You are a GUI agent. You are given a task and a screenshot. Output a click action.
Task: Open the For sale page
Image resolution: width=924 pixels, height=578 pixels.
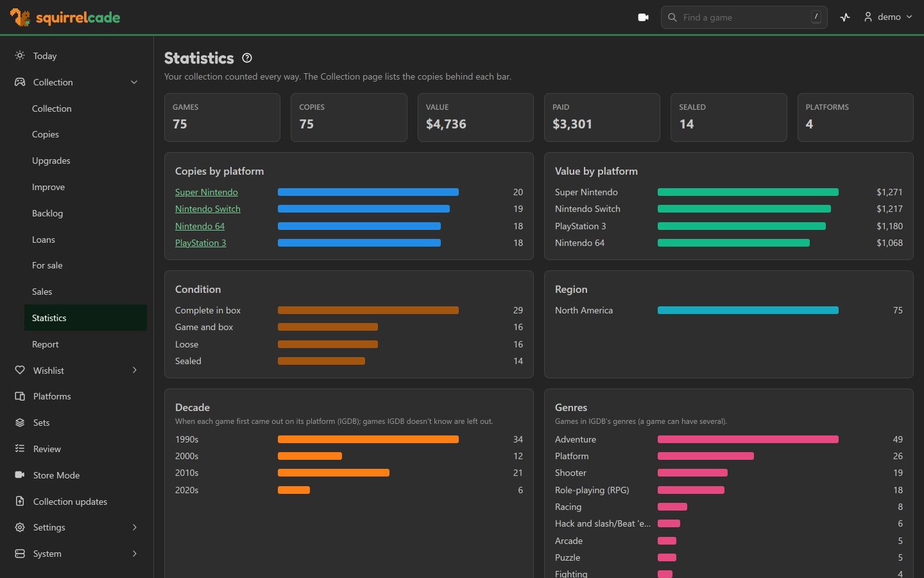point(85,265)
